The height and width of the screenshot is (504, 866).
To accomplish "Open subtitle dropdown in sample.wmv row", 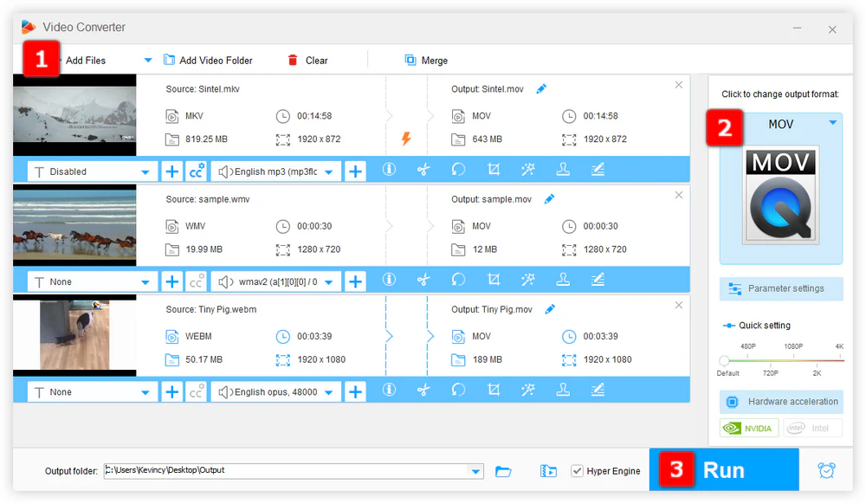I will pyautogui.click(x=93, y=282).
